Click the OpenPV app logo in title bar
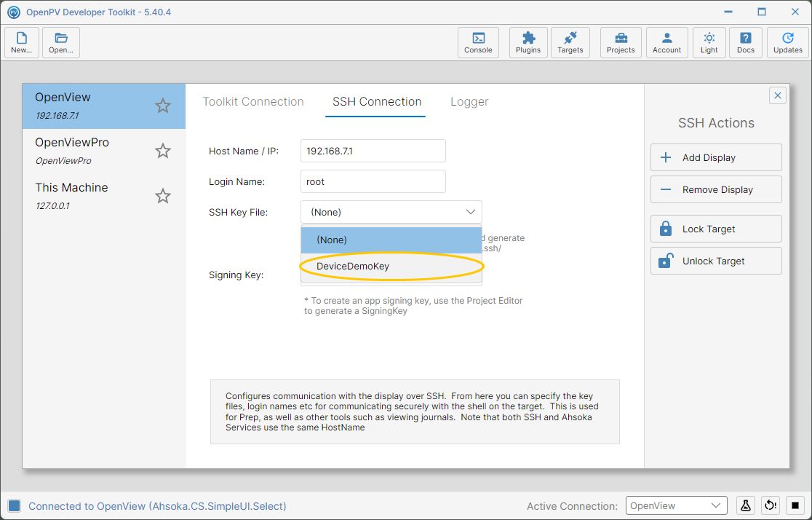 pyautogui.click(x=14, y=12)
